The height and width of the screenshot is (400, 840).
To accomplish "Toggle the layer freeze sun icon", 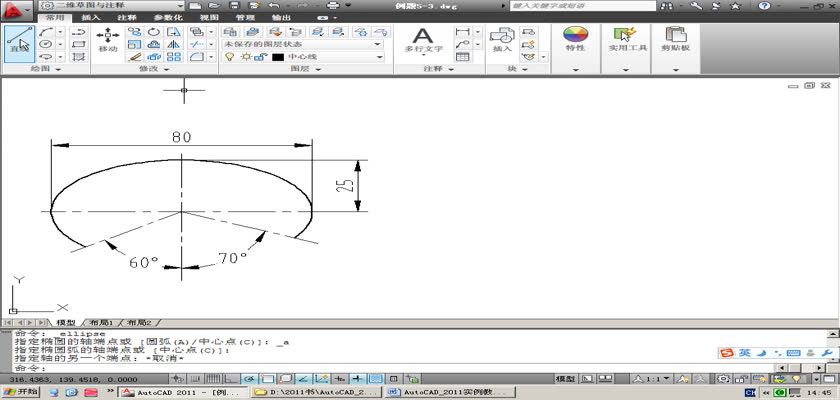I will (x=245, y=57).
